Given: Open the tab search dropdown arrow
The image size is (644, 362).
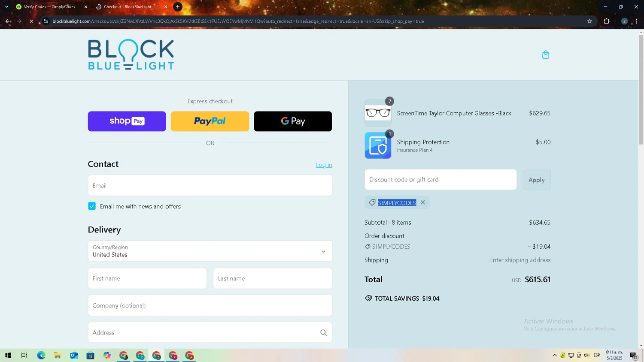Looking at the screenshot, I should 6,7.
